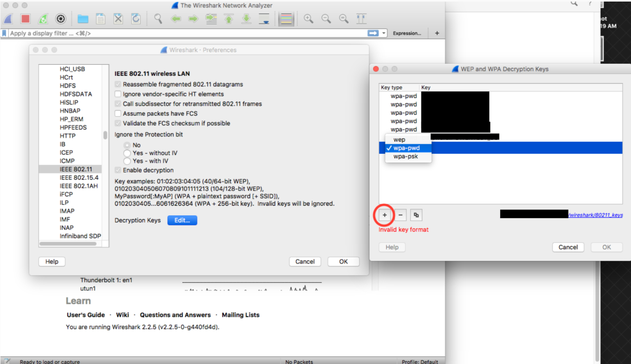Enable Assume packets have FCS checkbox

click(x=118, y=114)
